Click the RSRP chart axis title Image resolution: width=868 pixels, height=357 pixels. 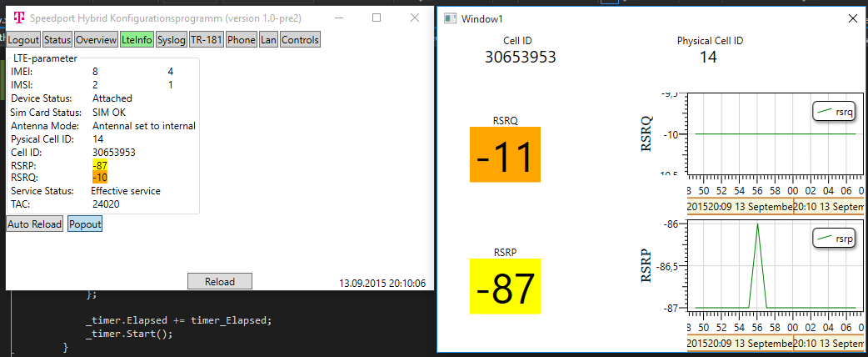(648, 265)
